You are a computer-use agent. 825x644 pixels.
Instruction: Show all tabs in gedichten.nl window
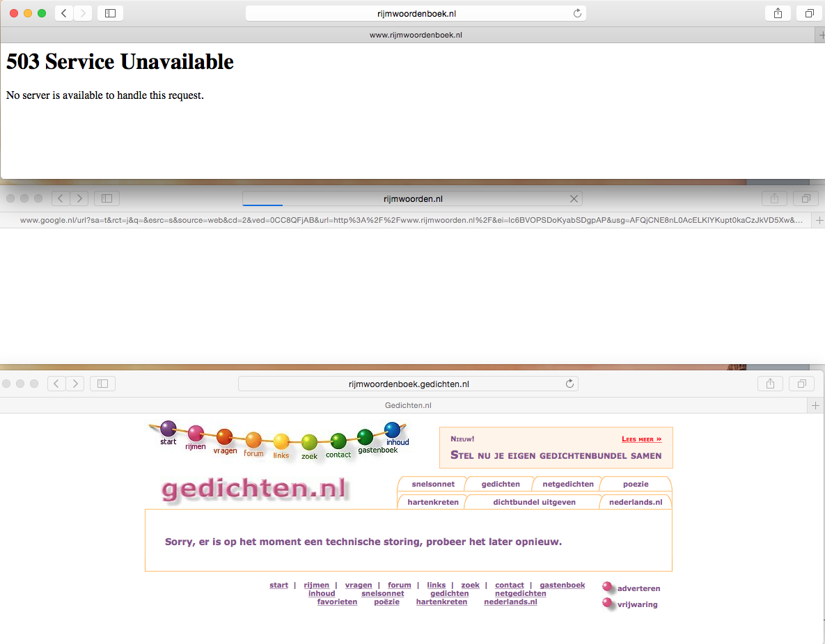click(801, 384)
